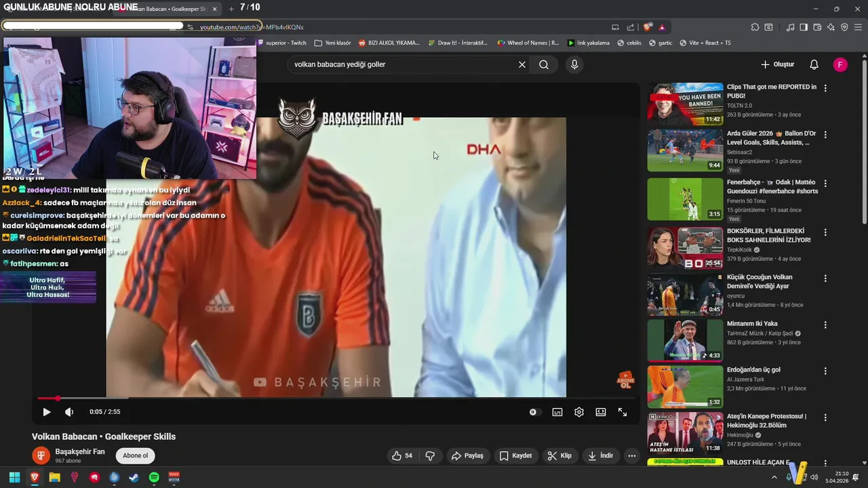Open Brave Shields lion icon in address bar
Viewport: 868px width, 488px height.
click(x=648, y=27)
